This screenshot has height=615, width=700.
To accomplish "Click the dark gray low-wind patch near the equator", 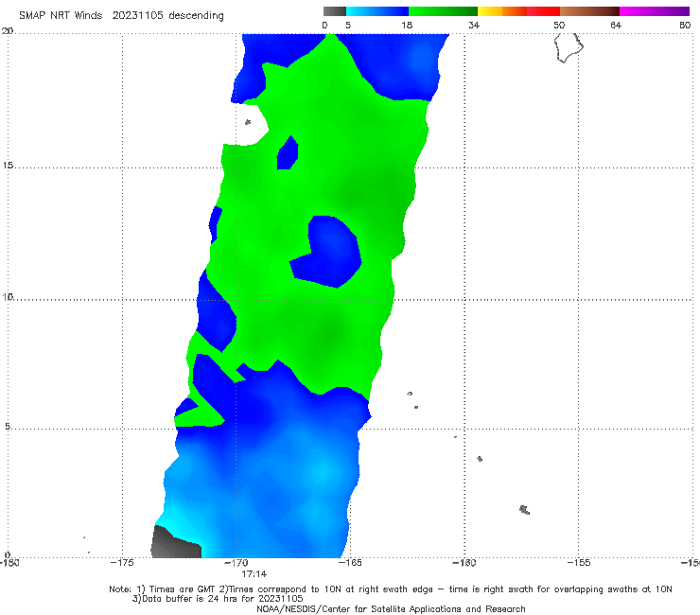I will pyautogui.click(x=175, y=542).
